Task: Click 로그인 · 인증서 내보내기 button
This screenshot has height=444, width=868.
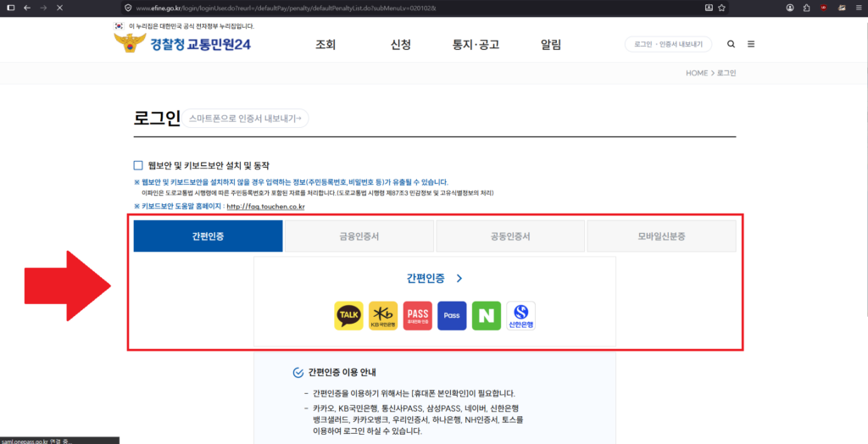Action: tap(668, 44)
